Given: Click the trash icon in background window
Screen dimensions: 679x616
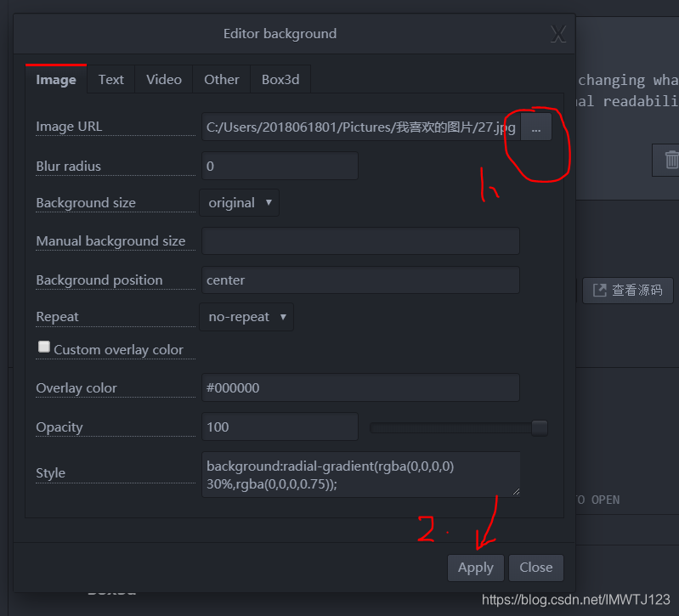Looking at the screenshot, I should [671, 160].
